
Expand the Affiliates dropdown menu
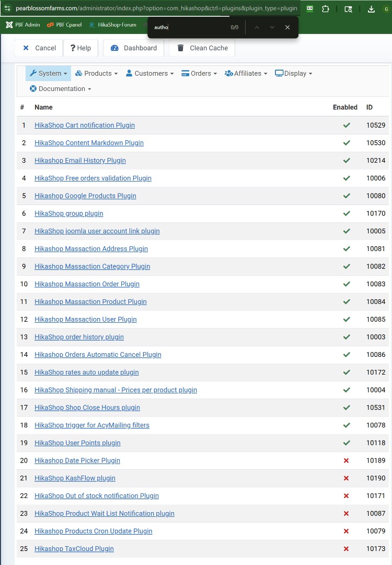click(x=246, y=74)
